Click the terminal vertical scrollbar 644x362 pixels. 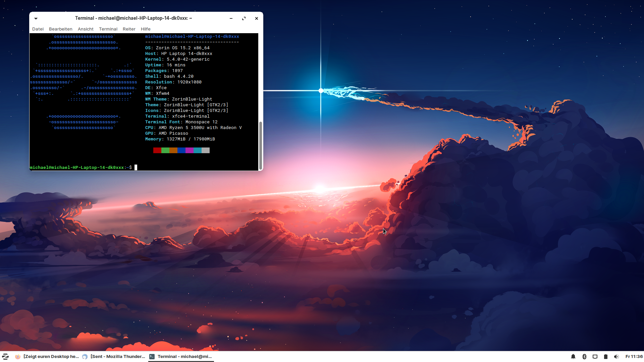(260, 146)
